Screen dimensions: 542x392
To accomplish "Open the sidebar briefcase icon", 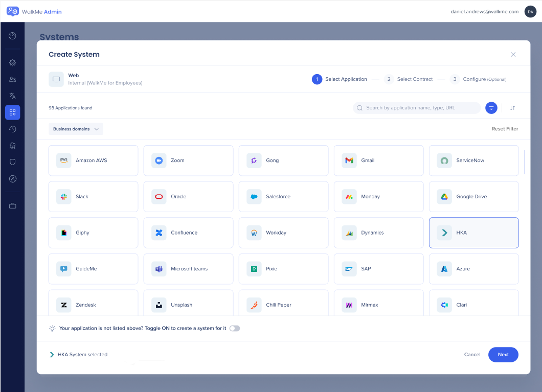I will pos(13,206).
